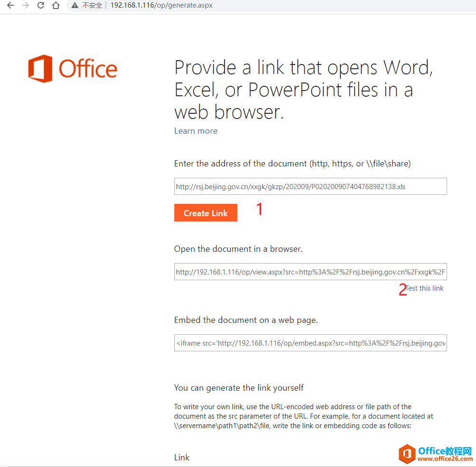Viewport: 476px width, 467px height.
Task: Click the Office logo
Action: [72, 68]
